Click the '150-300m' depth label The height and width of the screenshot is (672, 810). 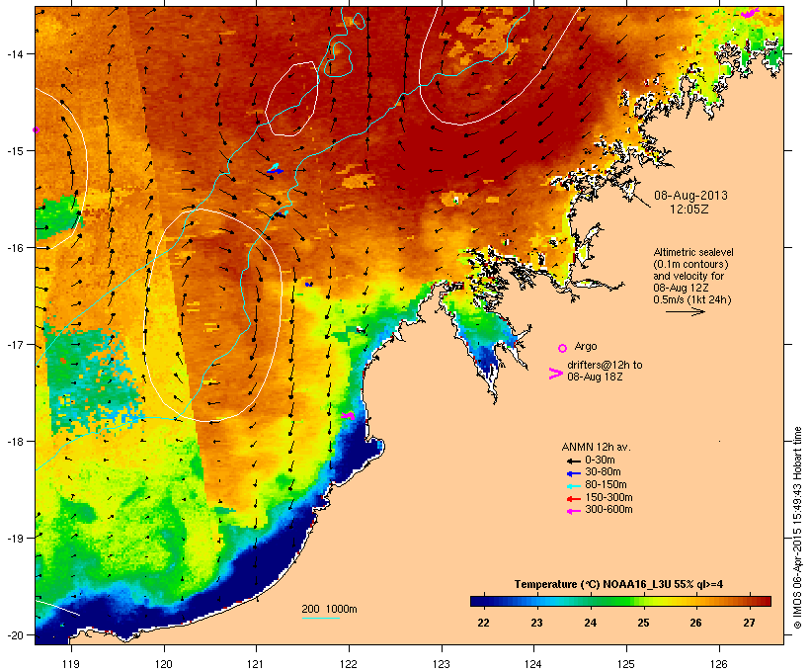[608, 497]
